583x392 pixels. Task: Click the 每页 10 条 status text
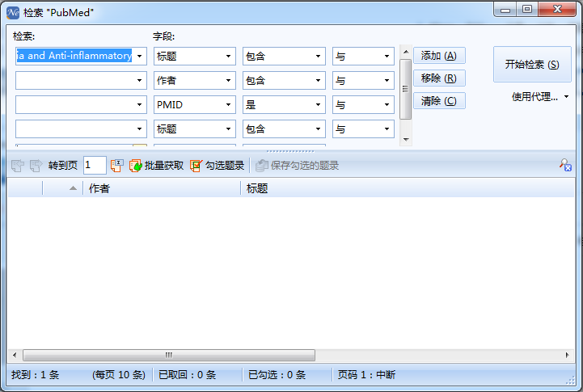pos(119,374)
